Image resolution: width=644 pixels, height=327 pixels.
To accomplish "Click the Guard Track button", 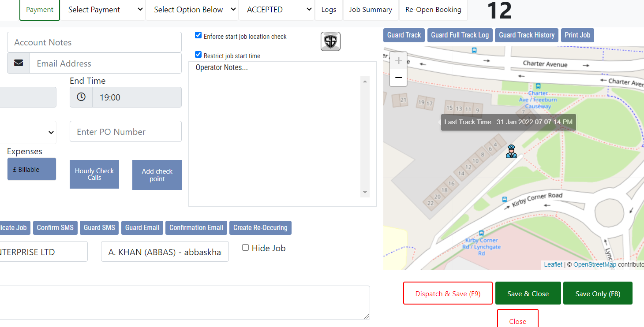I will pyautogui.click(x=404, y=35).
